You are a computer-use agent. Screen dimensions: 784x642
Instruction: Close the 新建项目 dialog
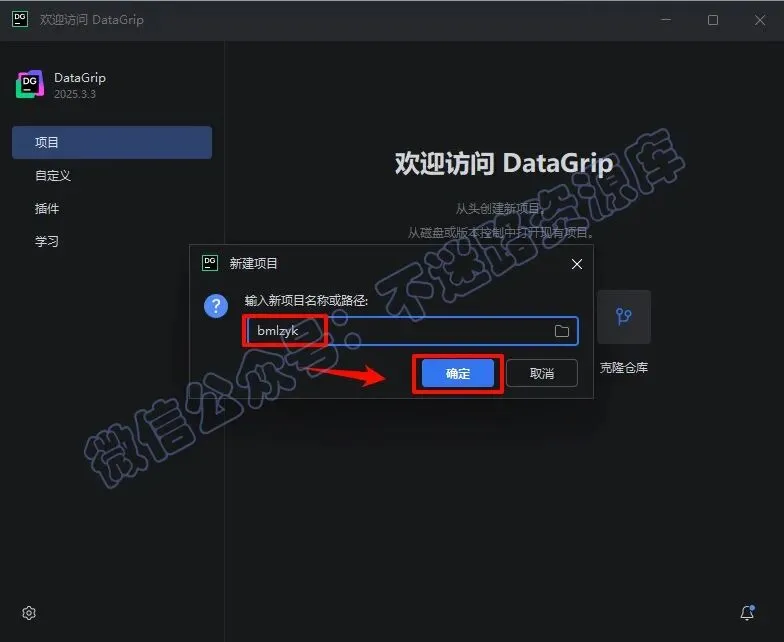576,264
